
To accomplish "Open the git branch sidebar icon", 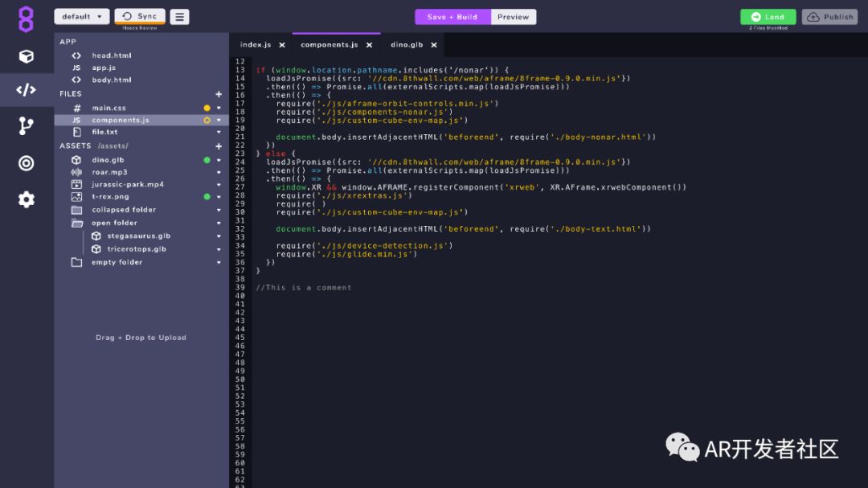I will (x=26, y=125).
